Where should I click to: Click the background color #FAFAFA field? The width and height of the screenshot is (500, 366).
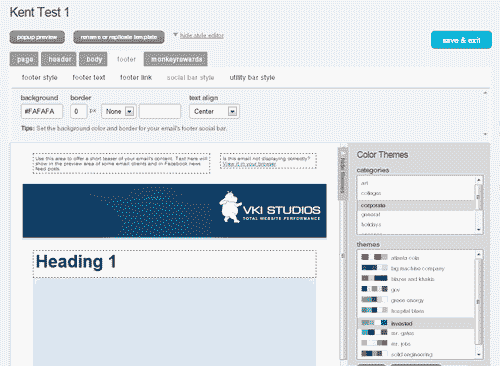coord(42,111)
